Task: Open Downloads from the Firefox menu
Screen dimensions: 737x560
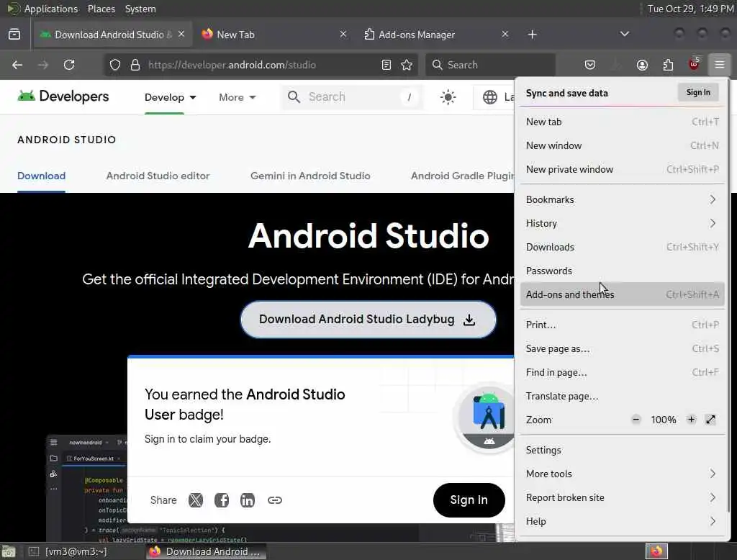Action: tap(623, 247)
